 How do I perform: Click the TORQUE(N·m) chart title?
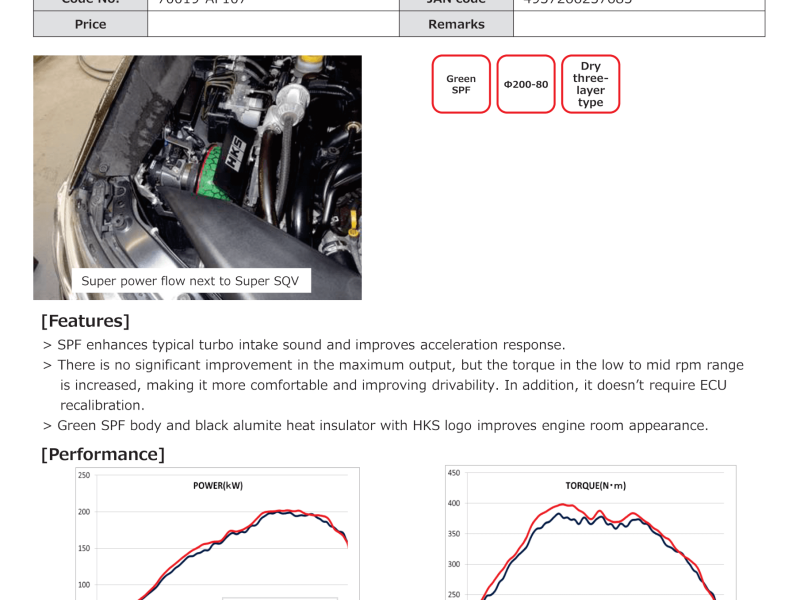point(595,486)
